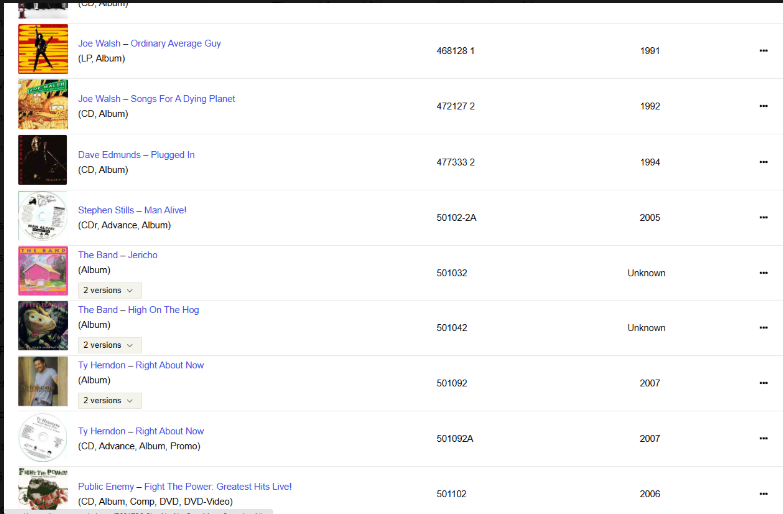Open the Plugged In release link
Screen dimensions: 783x514
coord(172,155)
